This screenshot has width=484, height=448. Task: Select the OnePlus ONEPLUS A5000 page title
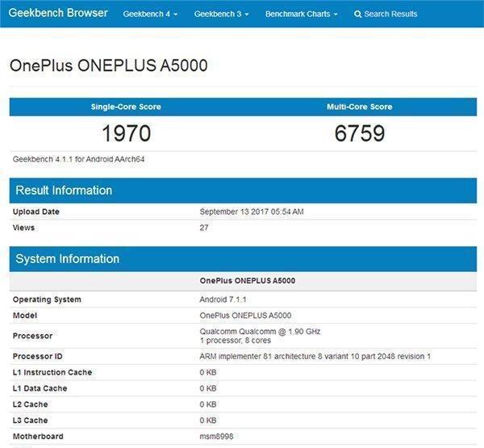(109, 65)
